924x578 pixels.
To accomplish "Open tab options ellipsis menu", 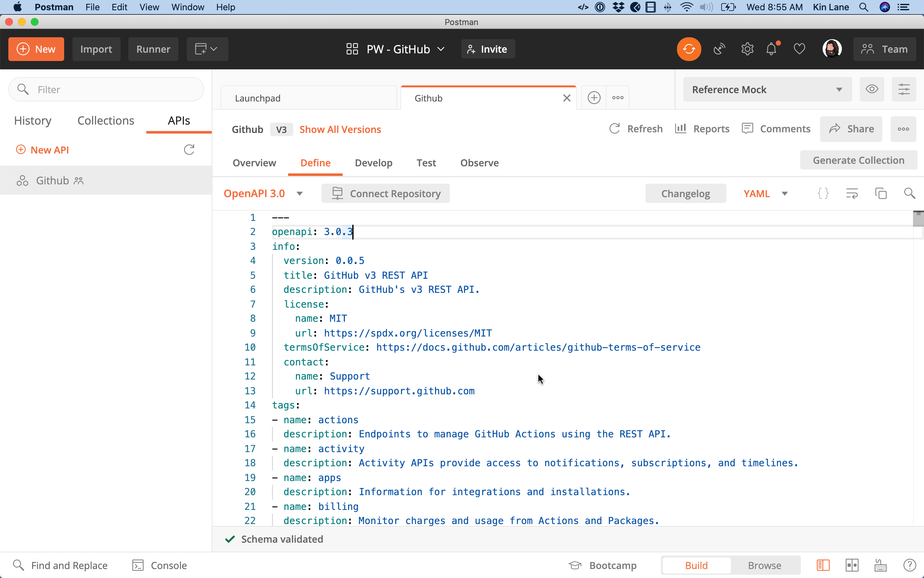I will coord(617,98).
